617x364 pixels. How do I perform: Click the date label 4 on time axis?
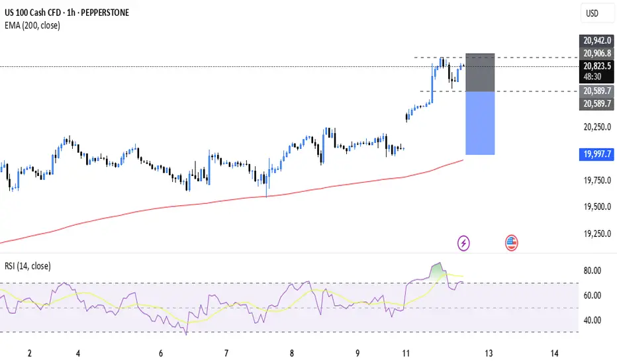click(78, 353)
